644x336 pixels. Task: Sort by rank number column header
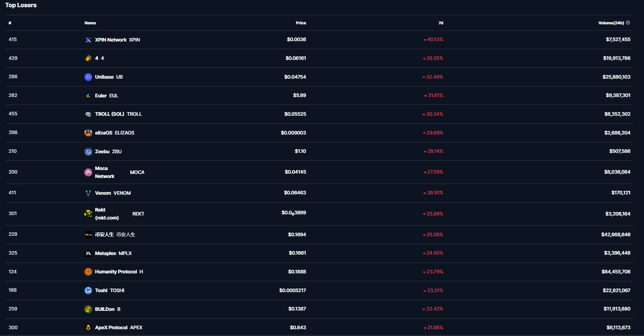(10, 23)
